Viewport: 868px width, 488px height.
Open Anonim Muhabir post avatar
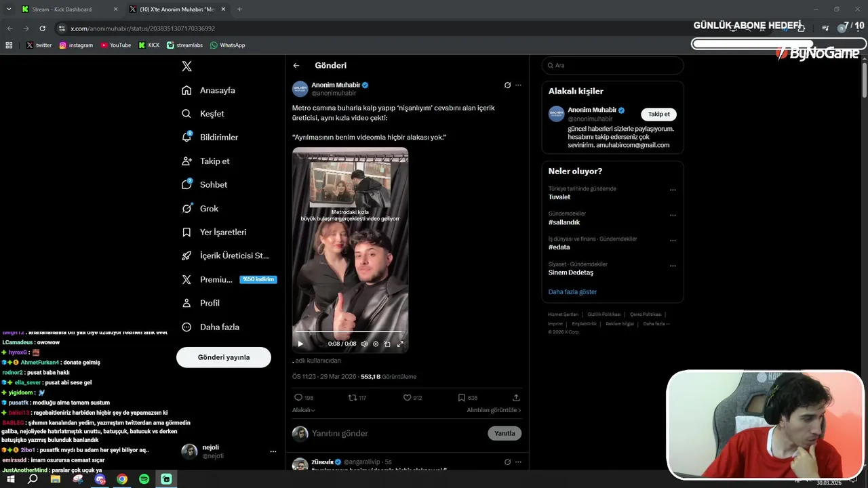pos(300,89)
